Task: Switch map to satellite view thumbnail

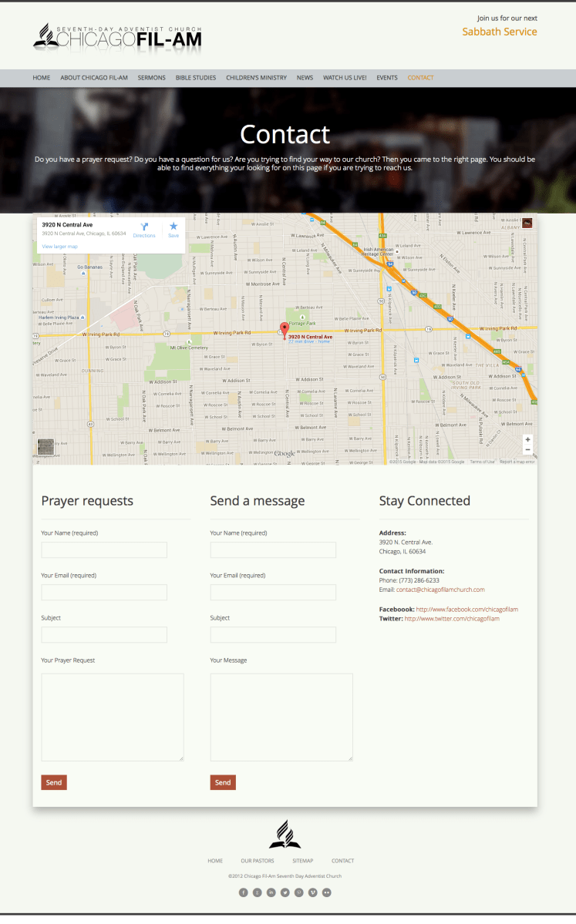Action: pos(45,448)
